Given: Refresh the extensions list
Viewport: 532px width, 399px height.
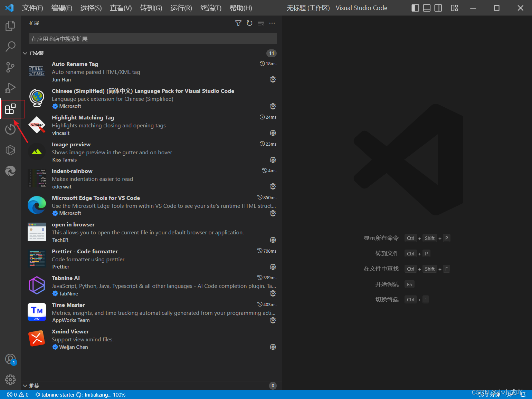Looking at the screenshot, I should 249,23.
